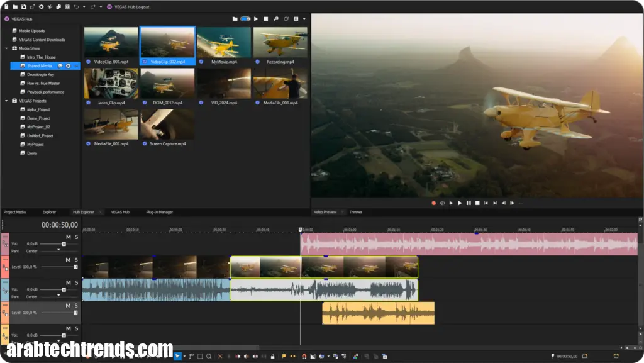Insert a marker using the orange flag icon
The image size is (644, 363).
coord(284,356)
